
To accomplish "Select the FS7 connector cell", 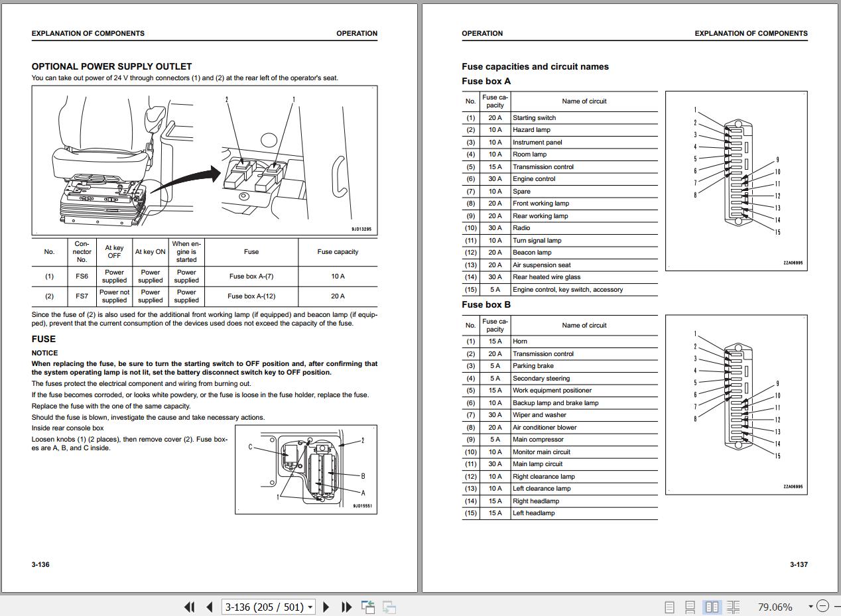I will (82, 296).
